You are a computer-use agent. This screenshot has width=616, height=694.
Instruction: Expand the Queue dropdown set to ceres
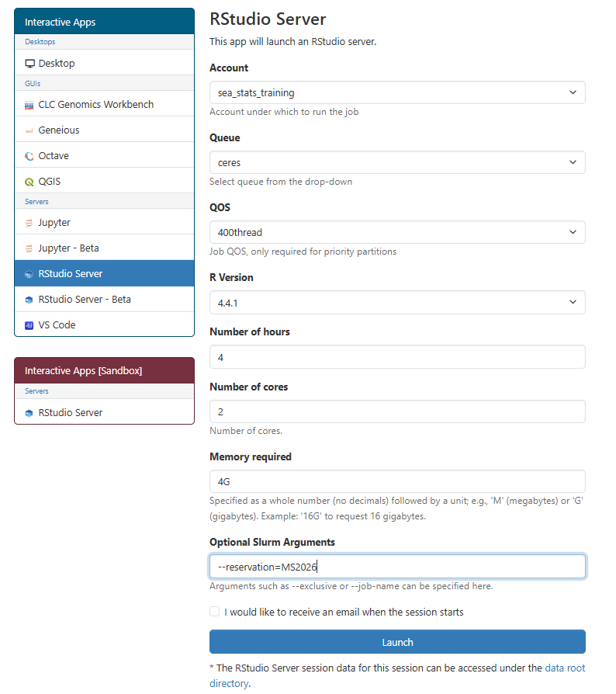point(397,162)
